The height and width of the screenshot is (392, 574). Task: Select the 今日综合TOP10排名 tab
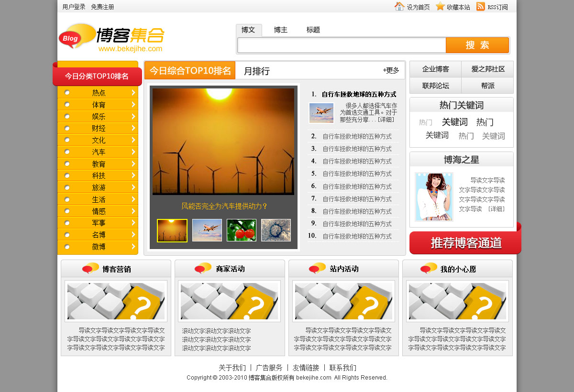190,71
